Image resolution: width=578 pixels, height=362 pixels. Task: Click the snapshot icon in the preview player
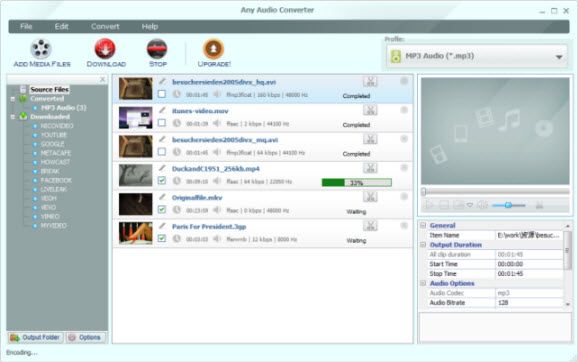pyautogui.click(x=459, y=205)
